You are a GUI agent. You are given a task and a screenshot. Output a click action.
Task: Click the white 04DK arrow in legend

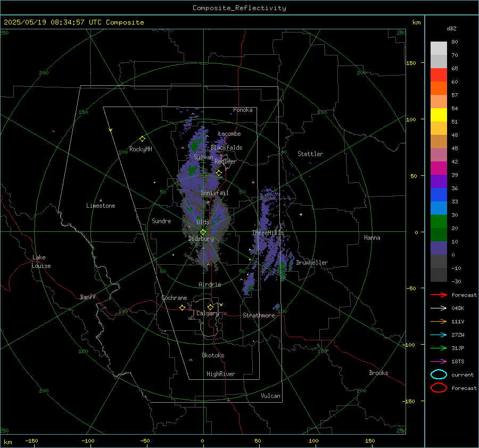point(439,308)
